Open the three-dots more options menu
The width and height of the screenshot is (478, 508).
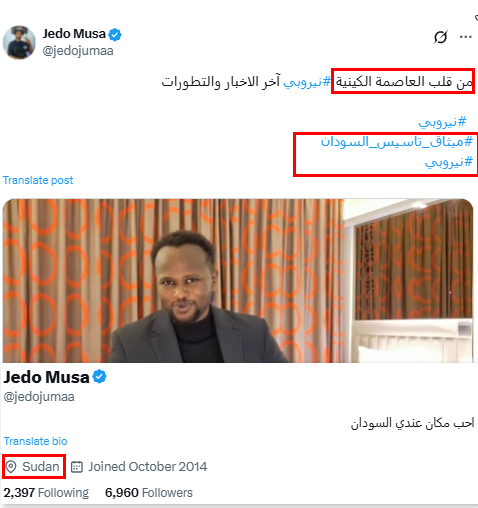[x=466, y=37]
